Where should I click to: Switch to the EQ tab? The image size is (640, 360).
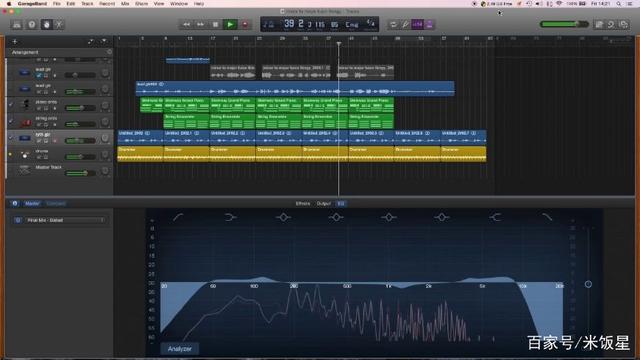coord(341,203)
